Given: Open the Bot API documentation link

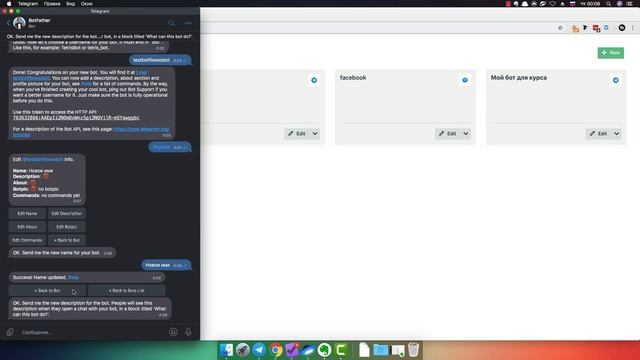Looking at the screenshot, I should (141, 129).
